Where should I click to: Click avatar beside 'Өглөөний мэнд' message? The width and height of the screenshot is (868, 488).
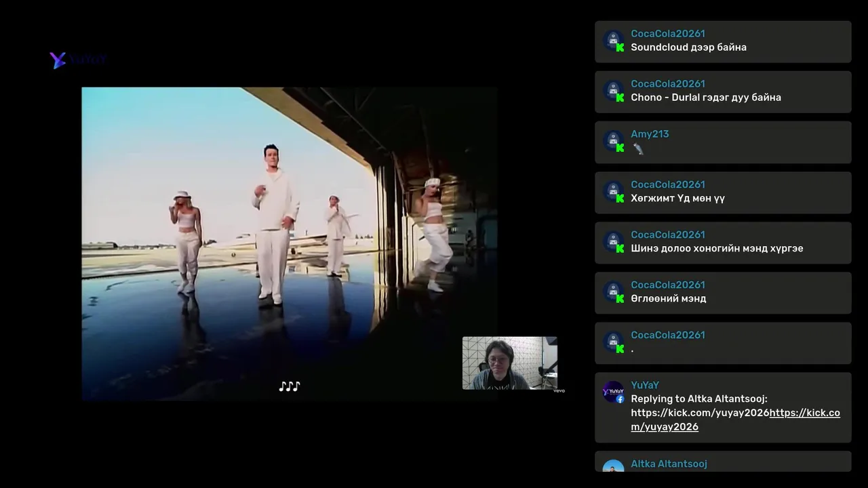tap(614, 291)
